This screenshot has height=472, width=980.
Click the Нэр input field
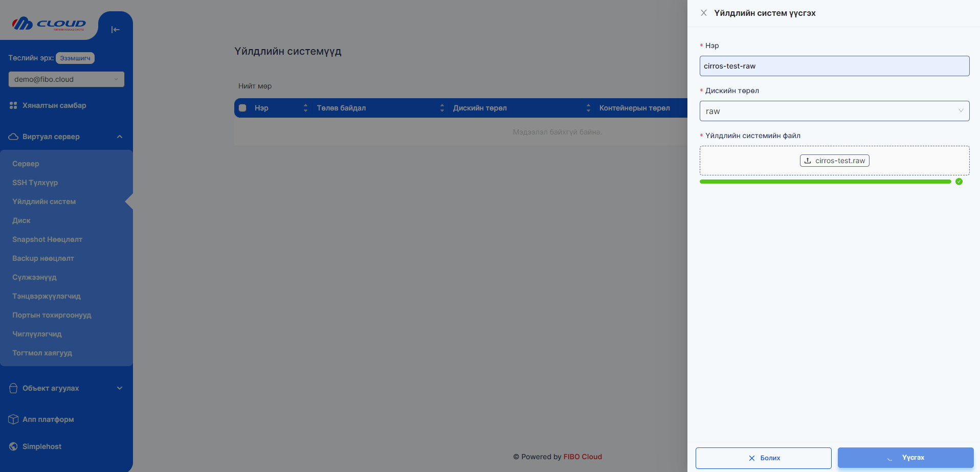coord(834,66)
